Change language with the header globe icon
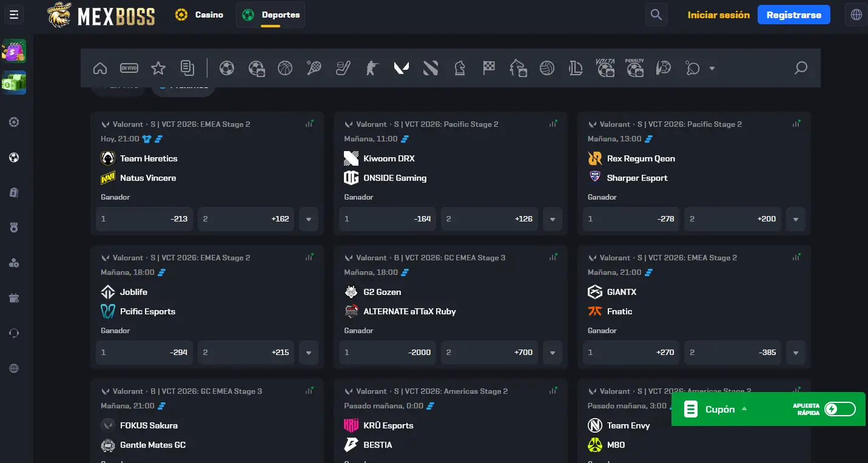Screen dimensions: 868x463 pyautogui.click(x=856, y=15)
